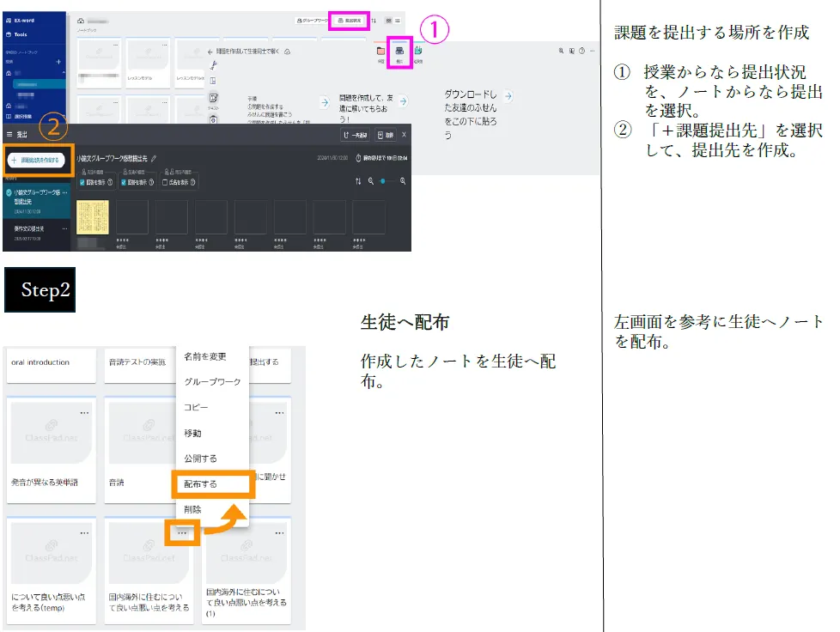840x632 pixels.
Task: Adjust the thumbnail zoom slider
Action: coord(383,181)
